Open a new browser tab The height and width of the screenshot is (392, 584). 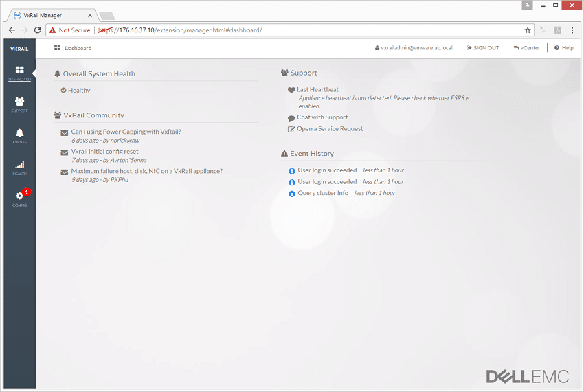[107, 16]
